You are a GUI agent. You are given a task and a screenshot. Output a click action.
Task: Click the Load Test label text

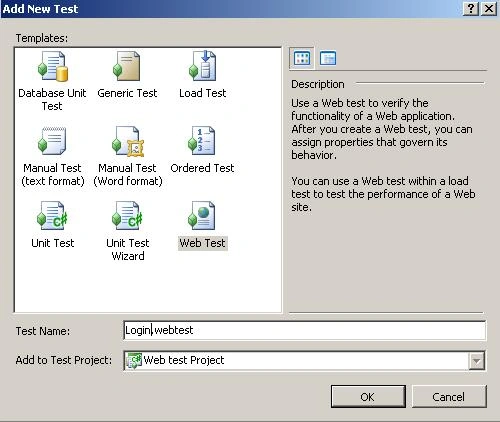pos(202,93)
